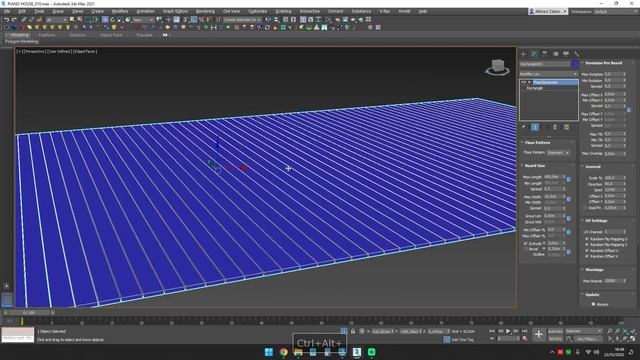
Task: Collapse the General rollout
Action: pos(593,167)
